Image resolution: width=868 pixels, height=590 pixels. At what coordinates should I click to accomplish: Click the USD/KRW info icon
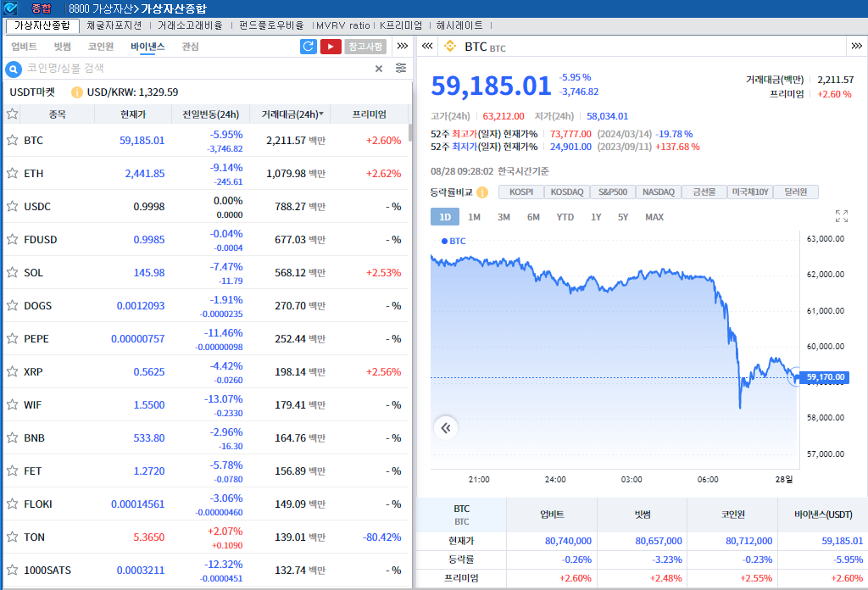(x=77, y=92)
